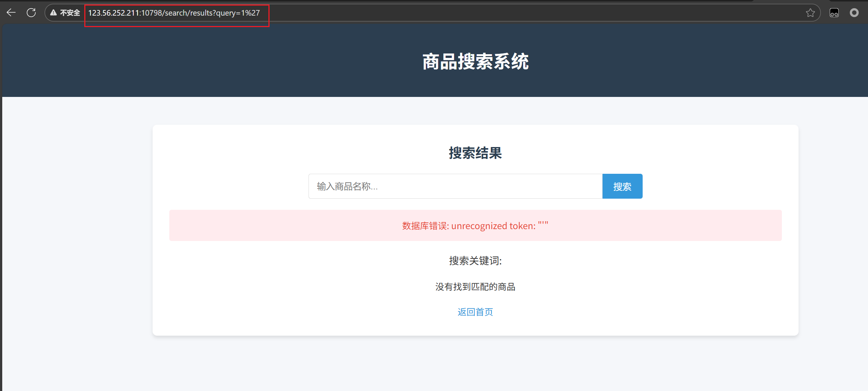Viewport: 868px width, 391px height.
Task: Click the query=1%27 part of the URL
Action: [238, 13]
